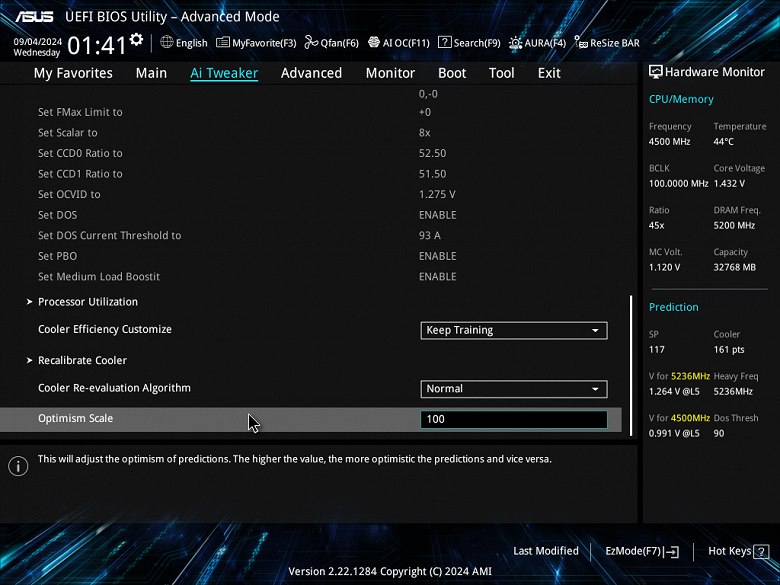Click EzMode exit arrow icon
The width and height of the screenshot is (780, 585).
click(x=672, y=552)
